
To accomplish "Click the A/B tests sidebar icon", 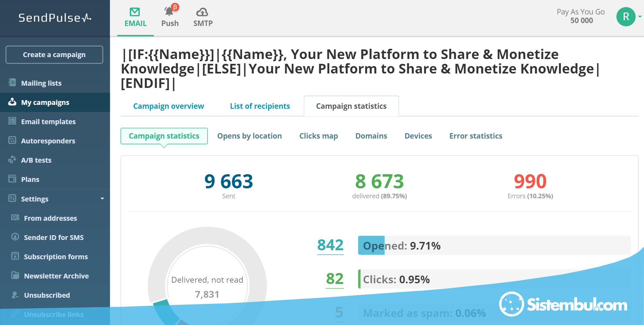I will (12, 159).
